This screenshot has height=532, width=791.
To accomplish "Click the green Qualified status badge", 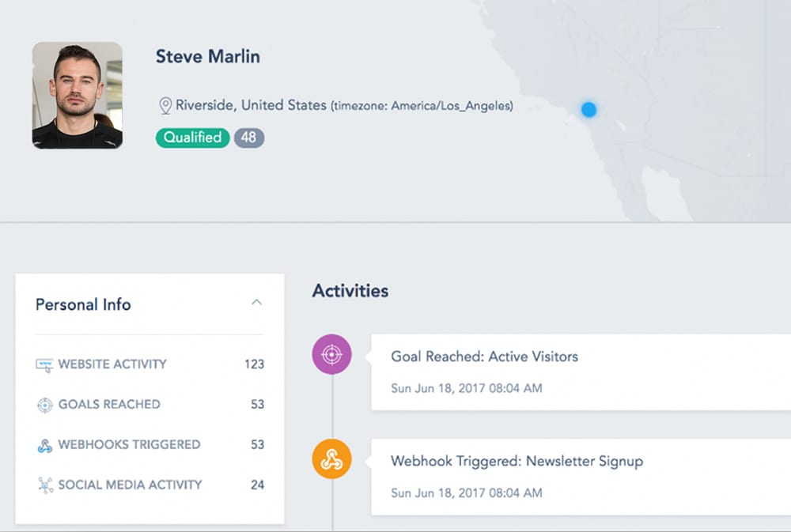I will point(192,138).
